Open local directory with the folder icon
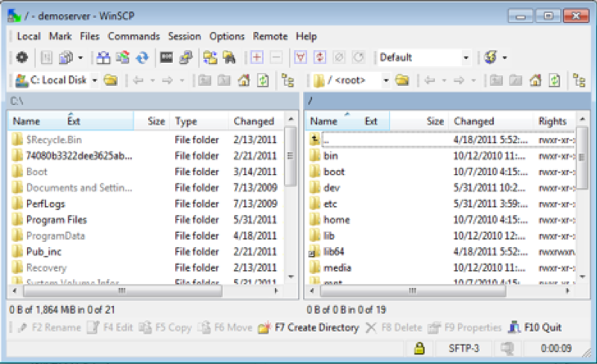The height and width of the screenshot is (364, 597). pos(111,80)
